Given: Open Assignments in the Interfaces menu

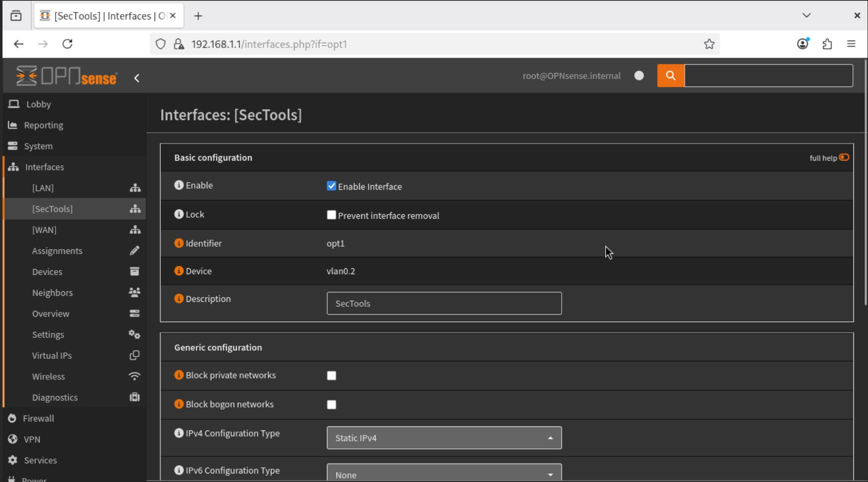Looking at the screenshot, I should click(57, 251).
